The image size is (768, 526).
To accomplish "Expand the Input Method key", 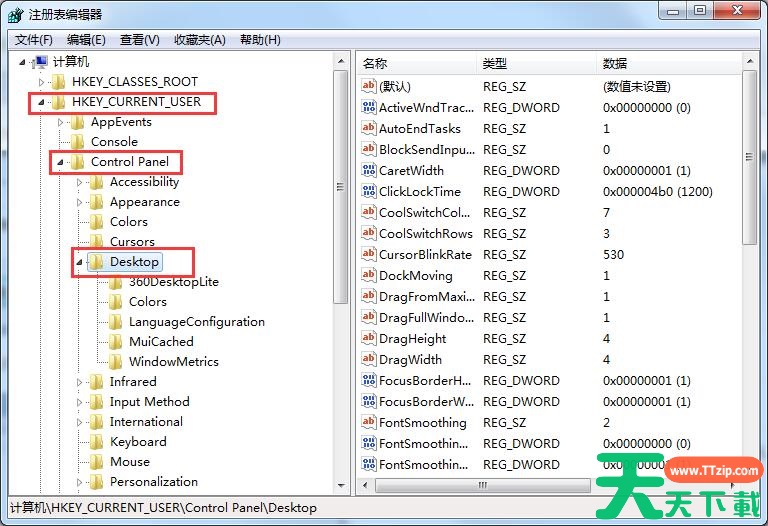I will tap(80, 402).
